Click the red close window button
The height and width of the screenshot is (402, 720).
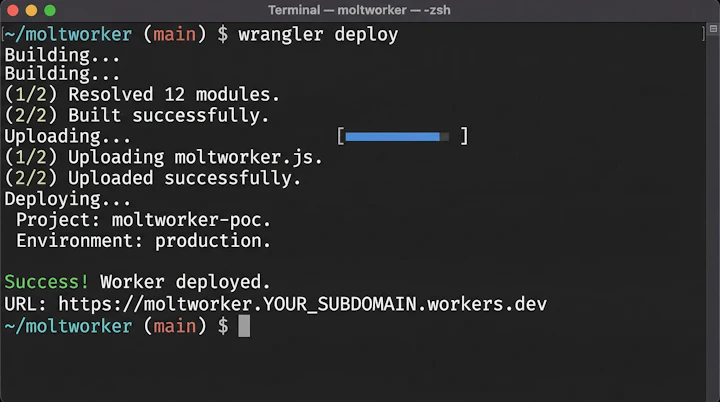click(13, 10)
